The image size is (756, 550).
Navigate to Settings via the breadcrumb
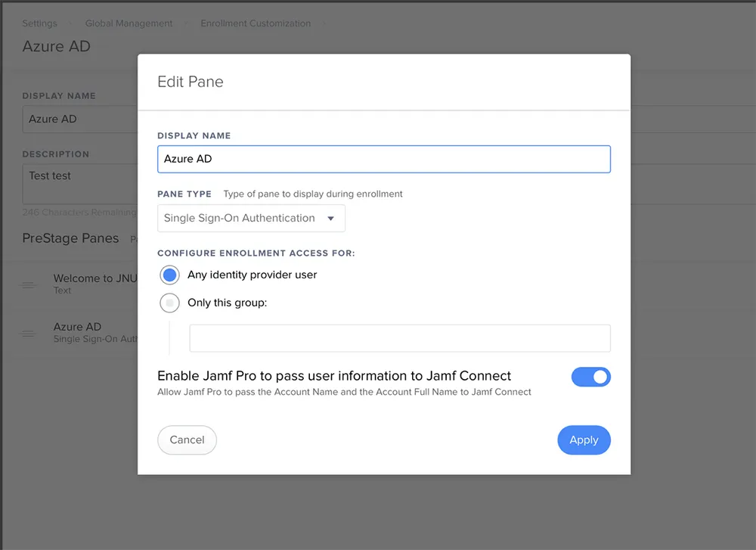point(39,23)
